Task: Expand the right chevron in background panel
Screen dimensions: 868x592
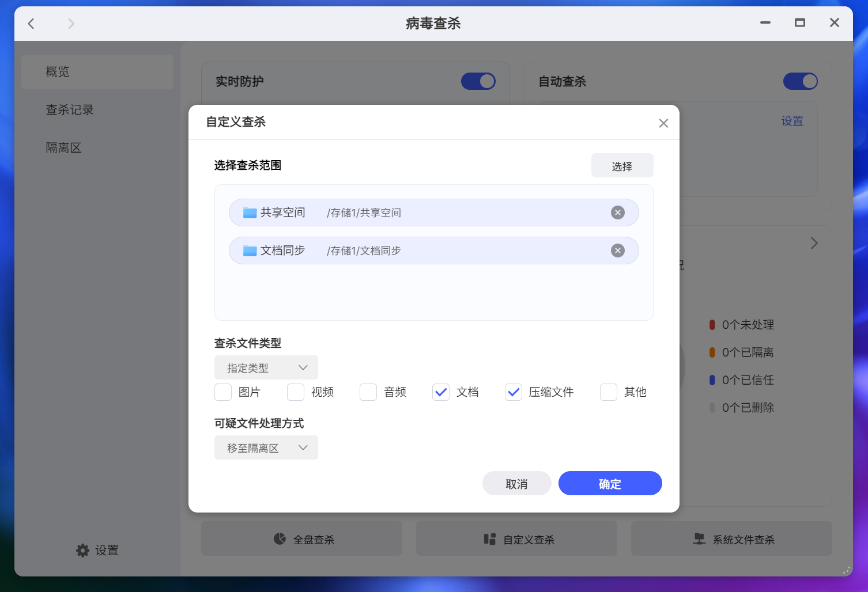Action: click(814, 243)
